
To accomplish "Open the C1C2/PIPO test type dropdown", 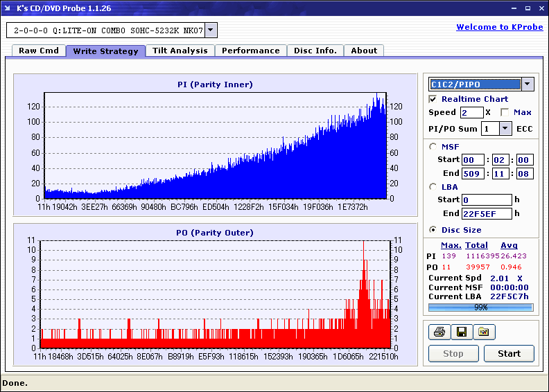I will 528,84.
